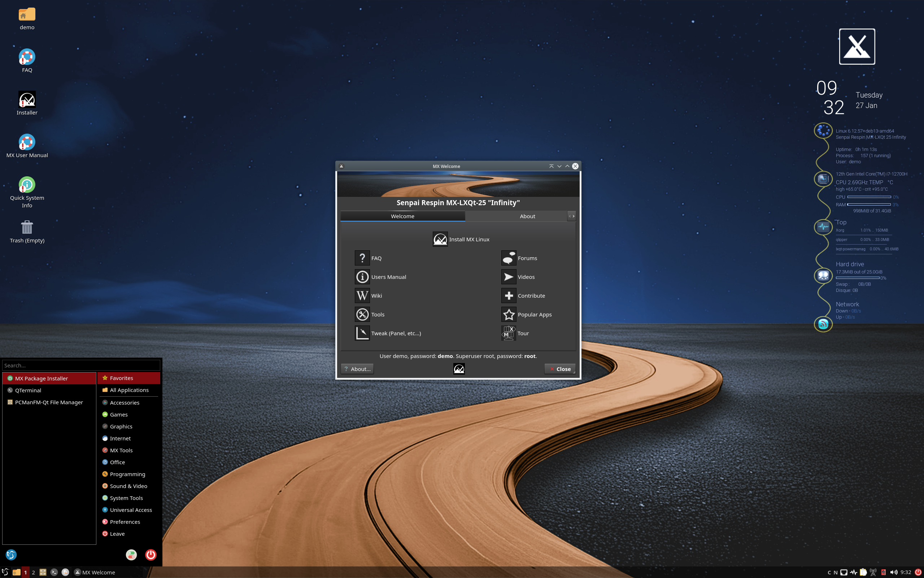
Task: Open Forums speech-bubble icon
Action: tap(509, 258)
